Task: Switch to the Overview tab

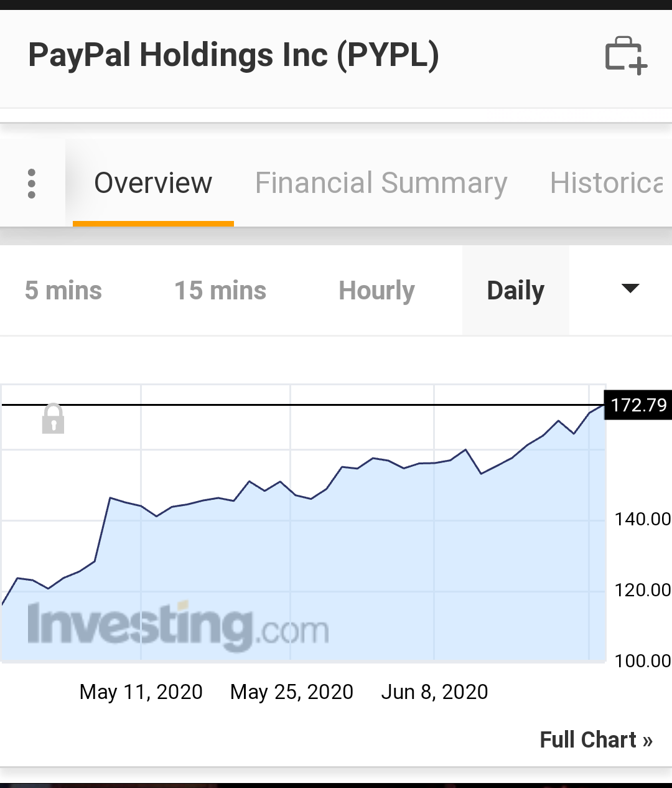Action: 153,183
